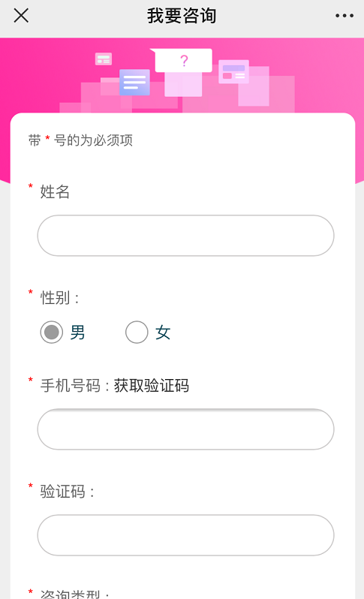The height and width of the screenshot is (599, 364).
Task: Tap the 男 label text
Action: point(77,333)
